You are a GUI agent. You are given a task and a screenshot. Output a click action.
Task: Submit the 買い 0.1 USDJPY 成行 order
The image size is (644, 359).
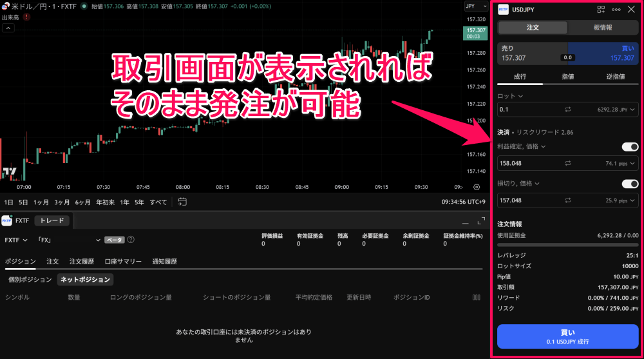[x=567, y=336]
